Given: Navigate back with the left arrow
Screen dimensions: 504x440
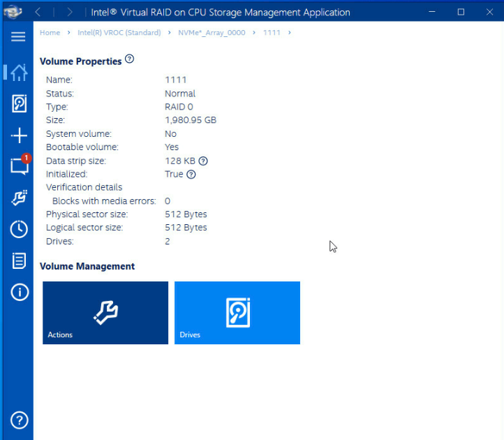Looking at the screenshot, I should 38,13.
